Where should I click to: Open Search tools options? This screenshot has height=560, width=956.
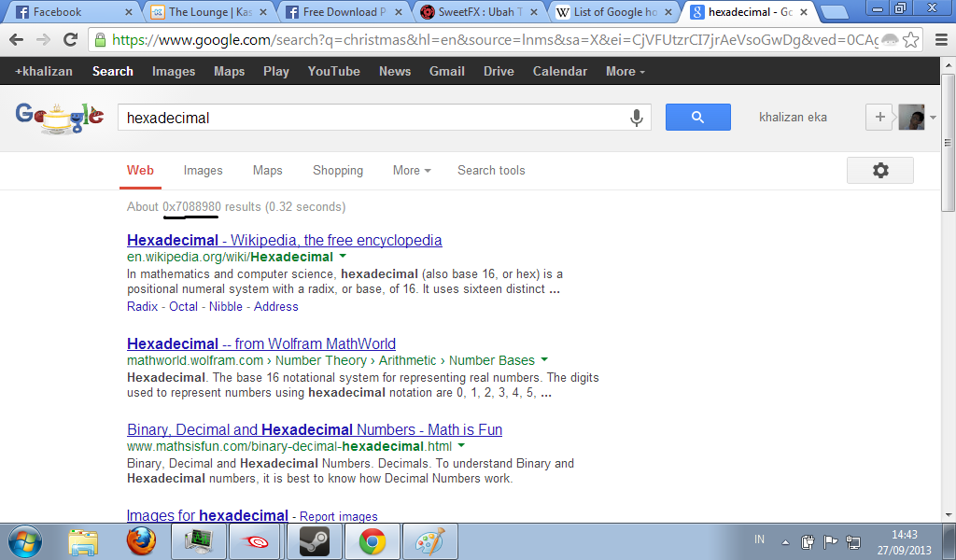tap(491, 171)
